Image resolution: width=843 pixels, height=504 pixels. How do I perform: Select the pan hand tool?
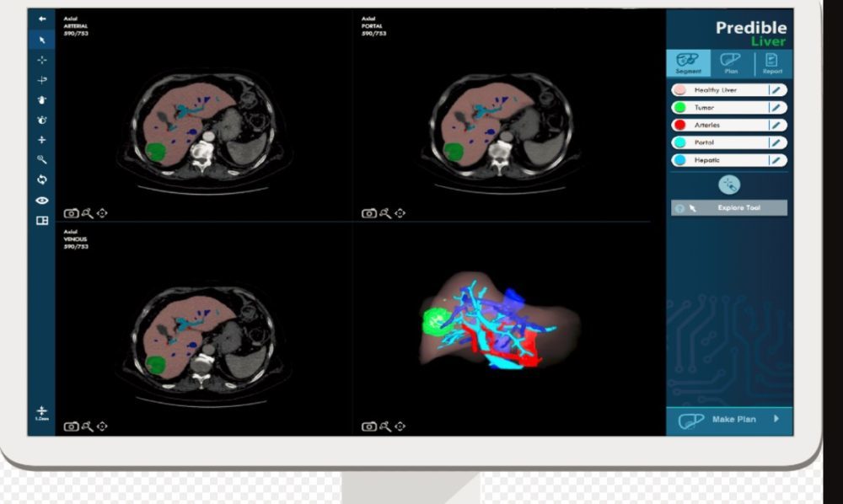point(42,99)
